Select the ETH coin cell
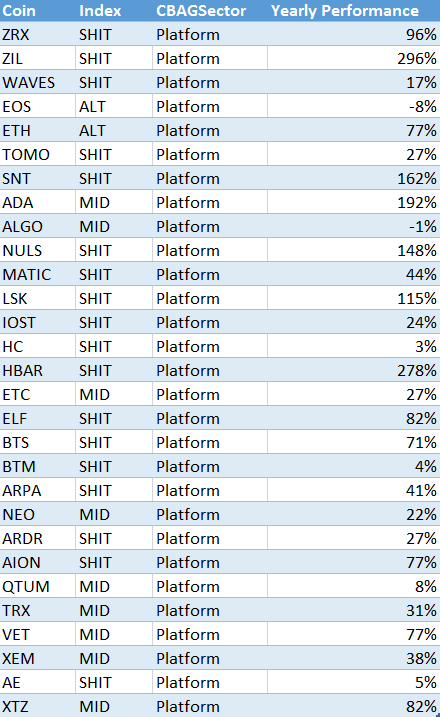The width and height of the screenshot is (440, 717). click(x=38, y=130)
